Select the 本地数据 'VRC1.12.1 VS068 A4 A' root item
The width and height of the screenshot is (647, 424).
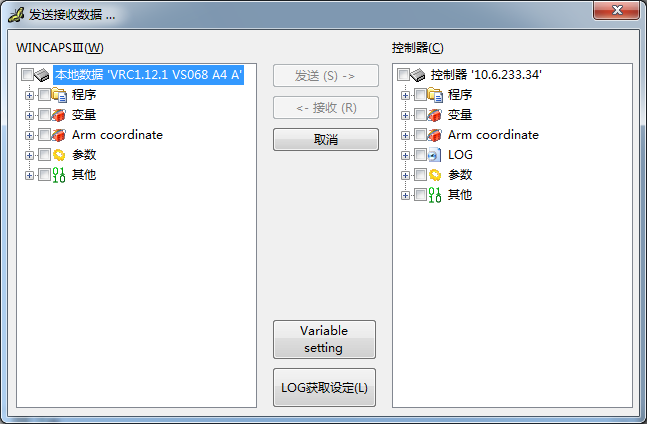coord(149,75)
